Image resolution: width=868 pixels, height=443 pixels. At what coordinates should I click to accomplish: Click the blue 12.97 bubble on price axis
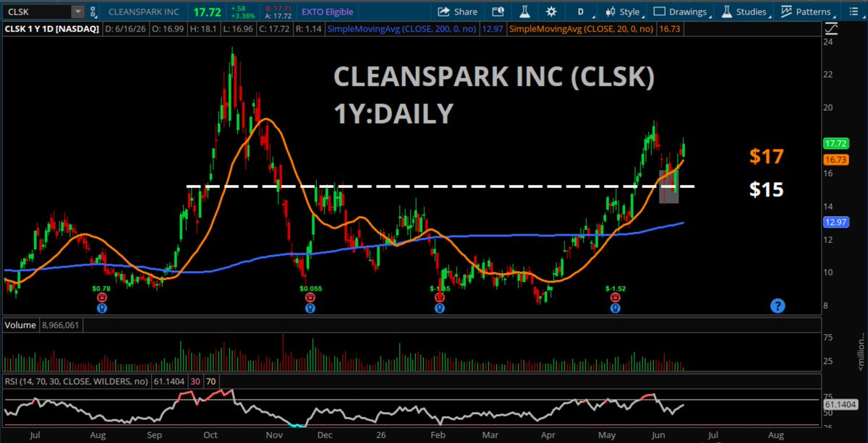tap(835, 222)
